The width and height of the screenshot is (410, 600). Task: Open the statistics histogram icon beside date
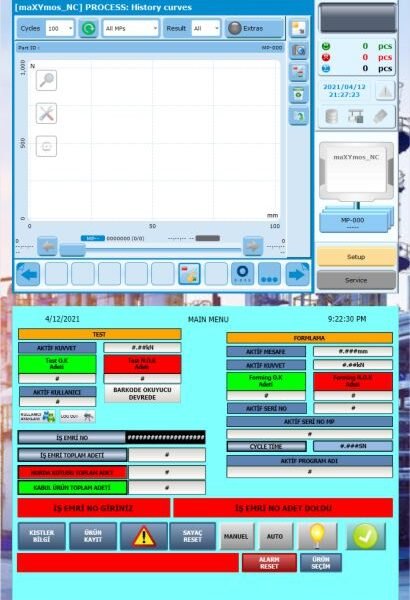point(385,91)
